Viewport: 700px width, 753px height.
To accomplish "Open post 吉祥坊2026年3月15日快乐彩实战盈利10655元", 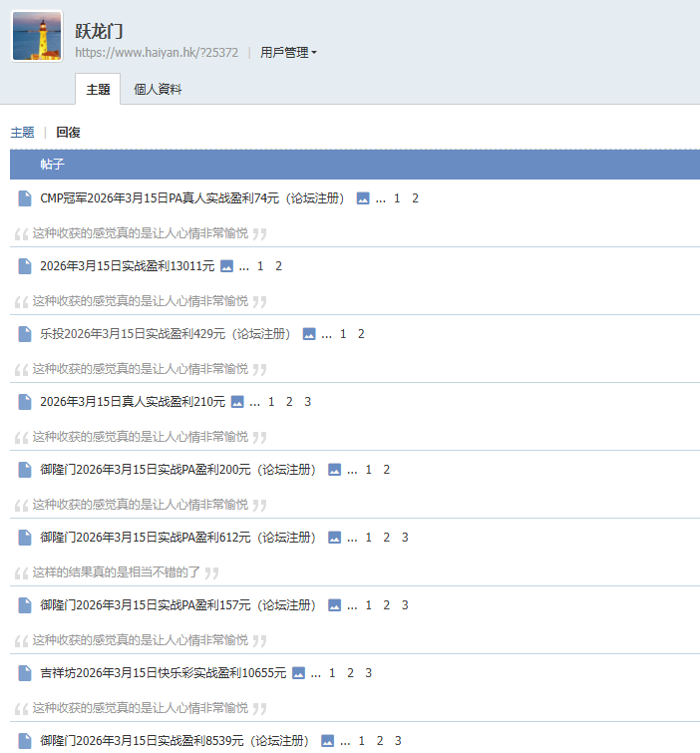I will (x=163, y=673).
